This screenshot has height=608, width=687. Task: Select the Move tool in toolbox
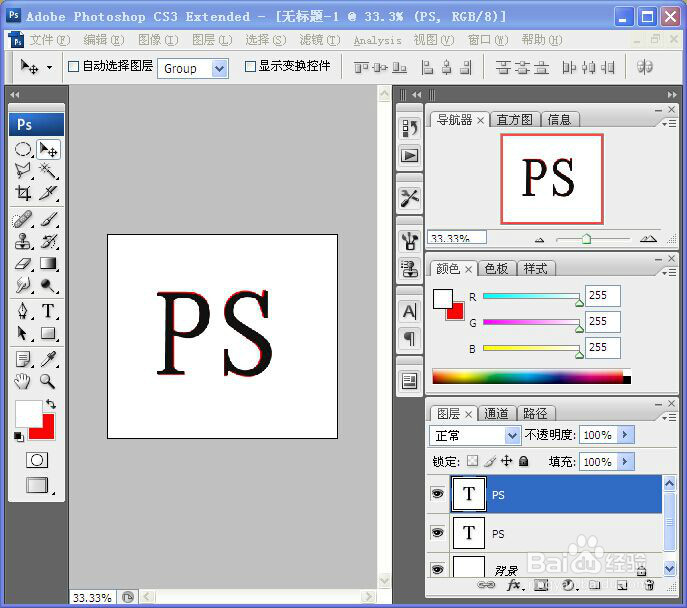48,150
